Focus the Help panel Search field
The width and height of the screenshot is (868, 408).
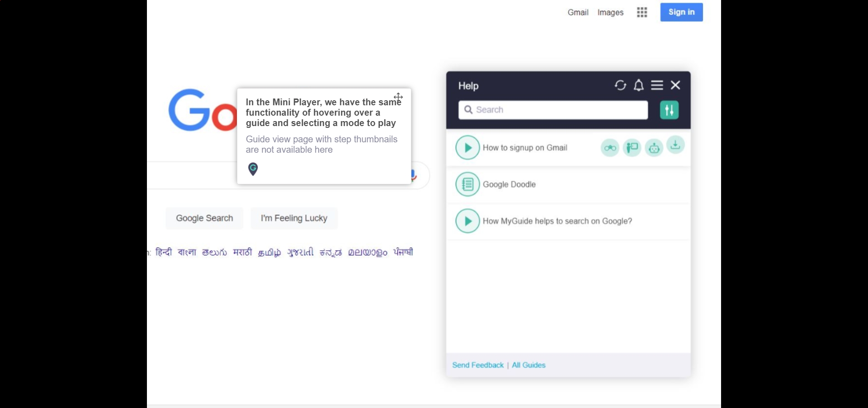click(x=553, y=110)
